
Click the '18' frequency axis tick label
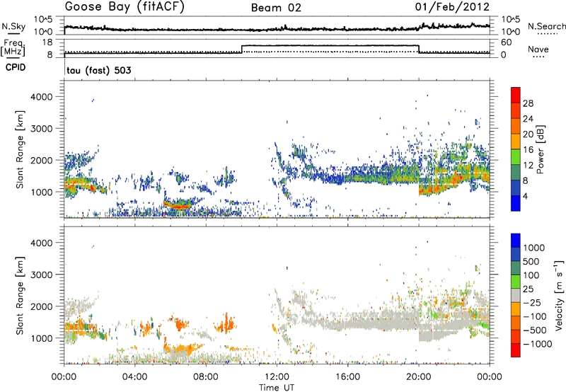click(47, 42)
